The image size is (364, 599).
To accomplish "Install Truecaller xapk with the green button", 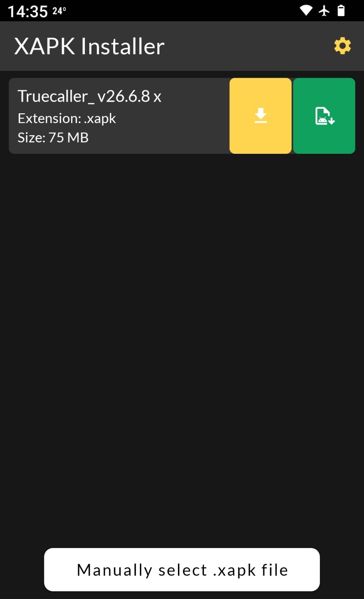I will point(324,116).
